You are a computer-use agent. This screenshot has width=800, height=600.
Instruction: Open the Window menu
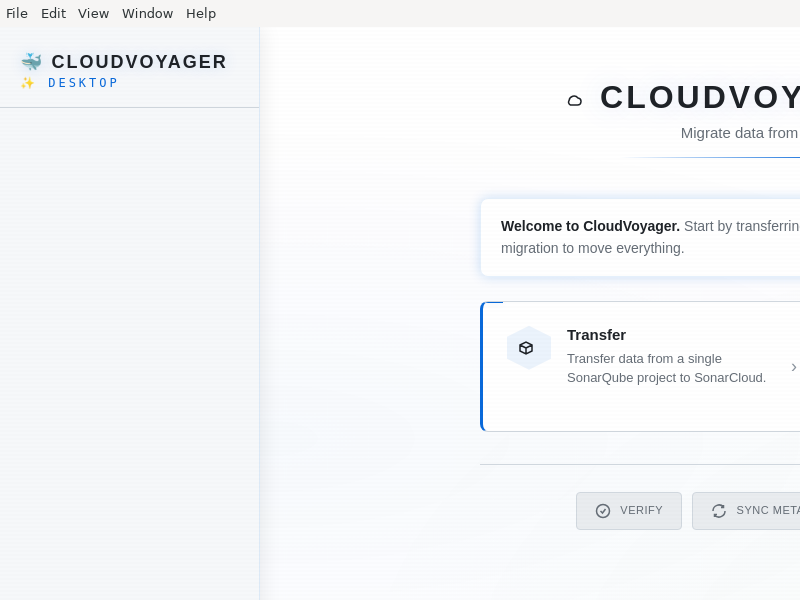(147, 13)
